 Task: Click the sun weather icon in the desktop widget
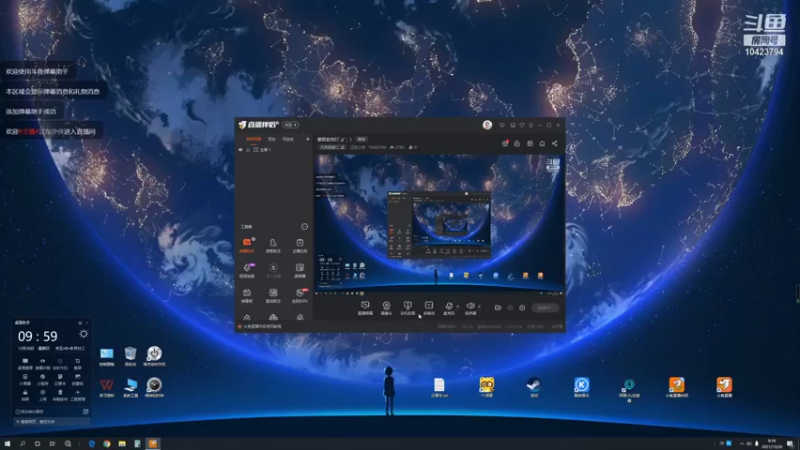click(x=84, y=334)
